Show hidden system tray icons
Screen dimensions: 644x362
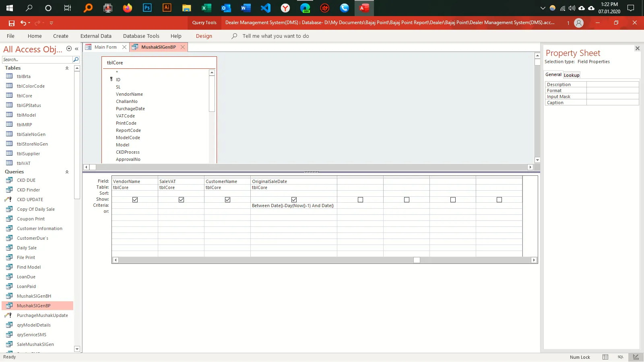(x=543, y=8)
